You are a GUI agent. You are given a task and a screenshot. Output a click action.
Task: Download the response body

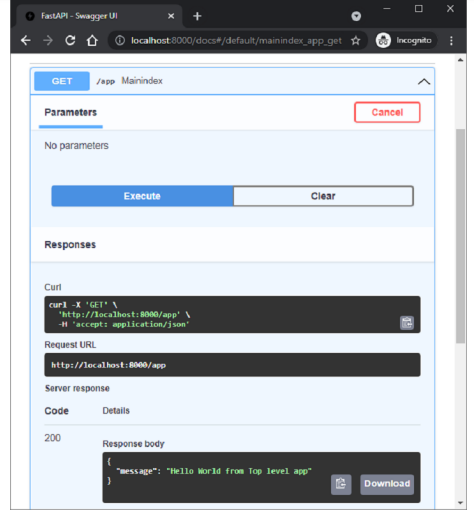click(x=387, y=484)
